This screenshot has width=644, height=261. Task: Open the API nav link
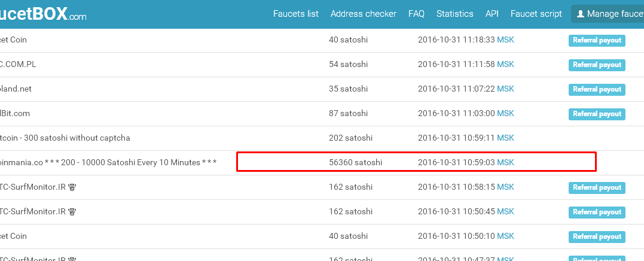(x=492, y=14)
